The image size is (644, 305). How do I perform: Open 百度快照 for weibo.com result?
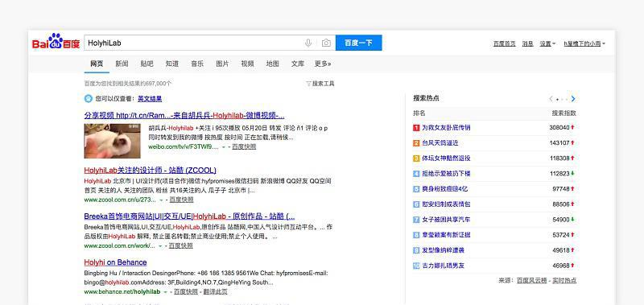244,146
